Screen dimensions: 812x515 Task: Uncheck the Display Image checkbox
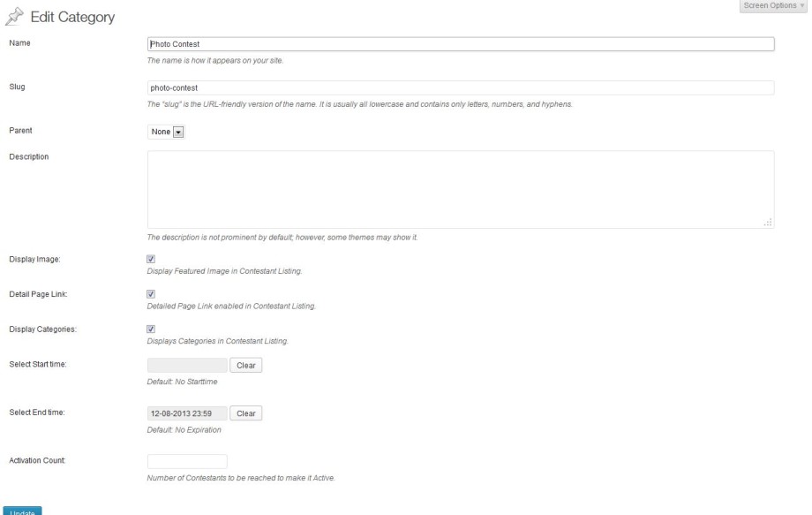click(x=151, y=259)
